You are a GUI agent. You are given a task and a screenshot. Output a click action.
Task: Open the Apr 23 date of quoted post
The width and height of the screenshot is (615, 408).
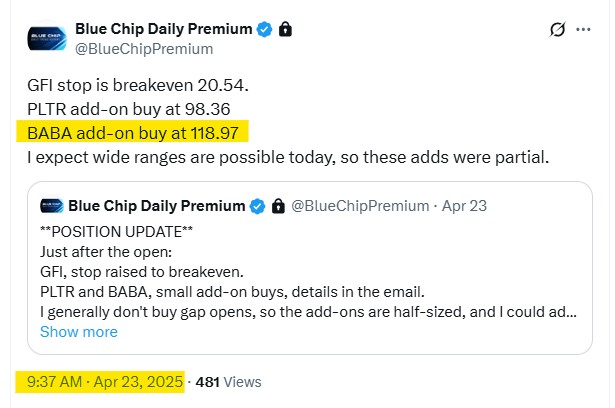(x=464, y=206)
